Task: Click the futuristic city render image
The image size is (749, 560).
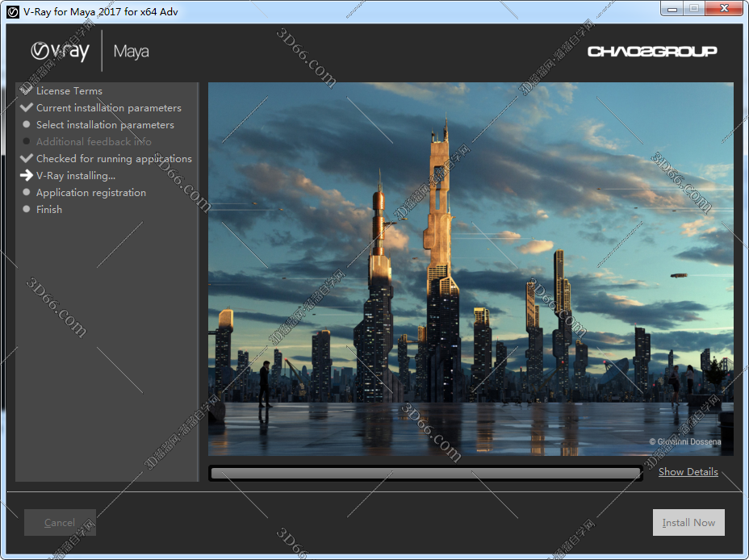Action: (x=471, y=269)
